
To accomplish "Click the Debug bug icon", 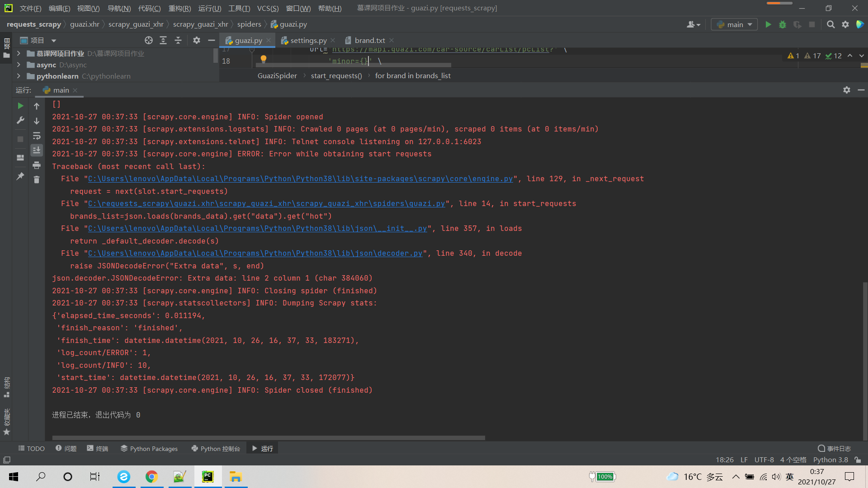I will [783, 24].
